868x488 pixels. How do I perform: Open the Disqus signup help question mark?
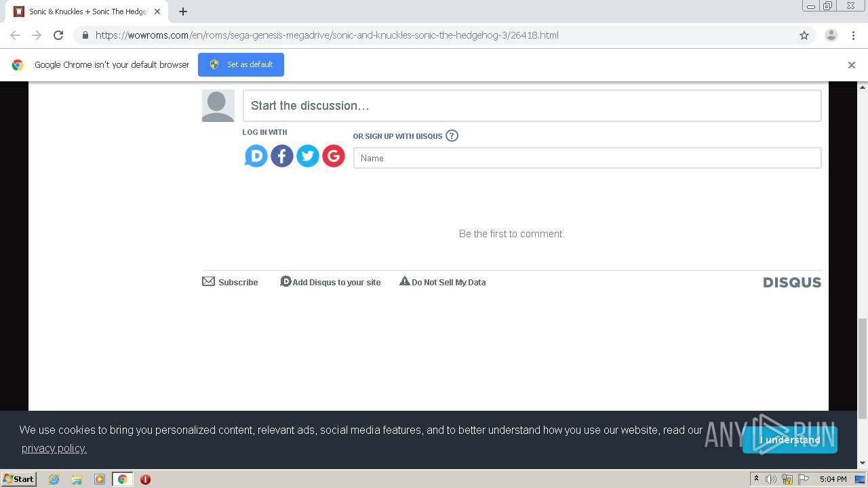pyautogui.click(x=452, y=136)
